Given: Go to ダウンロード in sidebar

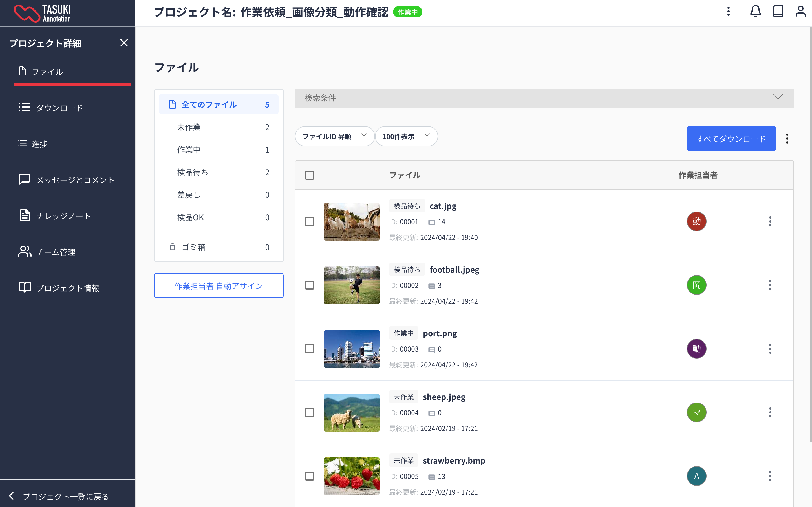Looking at the screenshot, I should (59, 108).
